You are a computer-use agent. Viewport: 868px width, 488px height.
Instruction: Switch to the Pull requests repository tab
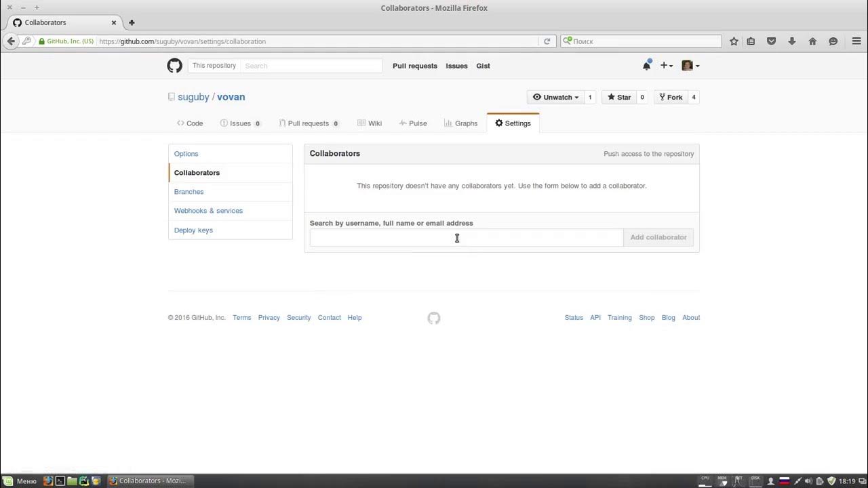pyautogui.click(x=309, y=123)
